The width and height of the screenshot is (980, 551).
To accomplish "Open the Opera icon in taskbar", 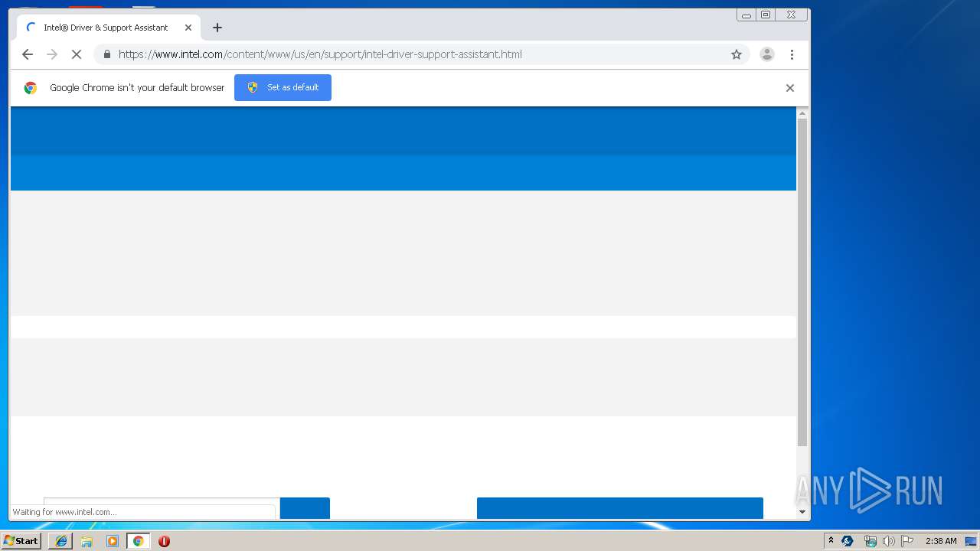I will [x=164, y=541].
